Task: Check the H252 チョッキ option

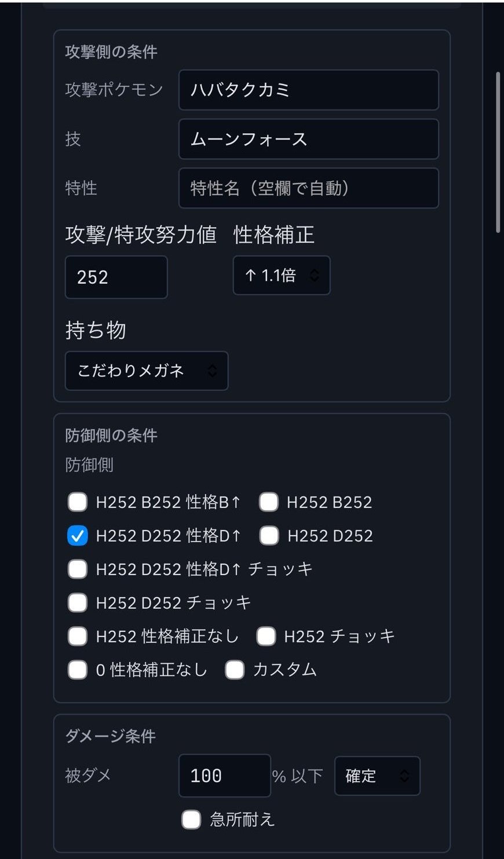Action: (x=266, y=636)
